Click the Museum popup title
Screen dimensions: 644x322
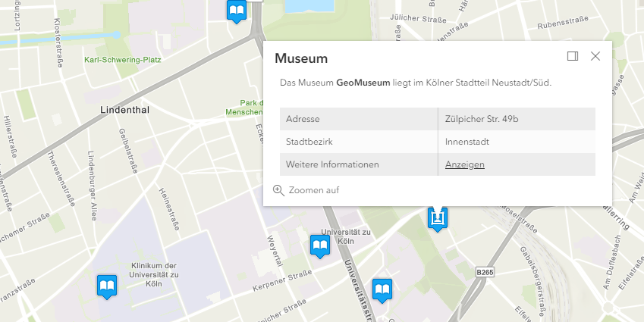tap(301, 58)
